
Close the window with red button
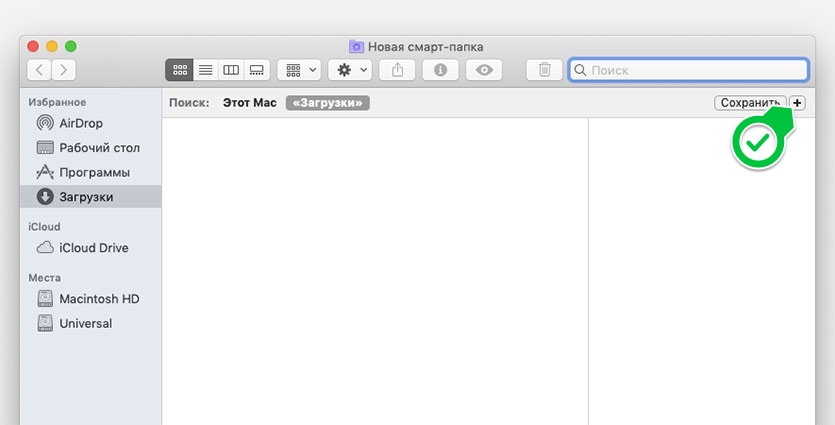point(33,46)
